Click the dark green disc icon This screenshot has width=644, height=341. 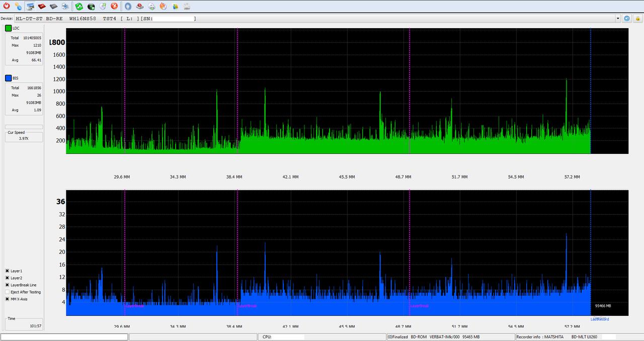(91, 6)
